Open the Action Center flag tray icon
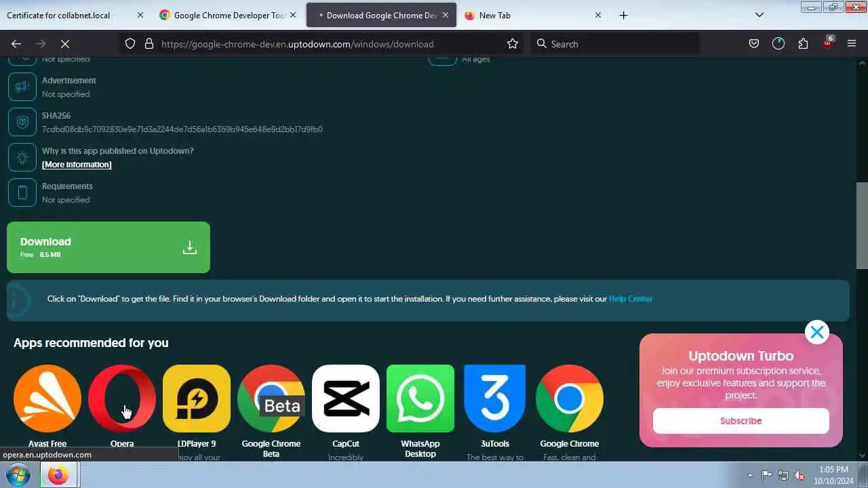 (x=766, y=475)
